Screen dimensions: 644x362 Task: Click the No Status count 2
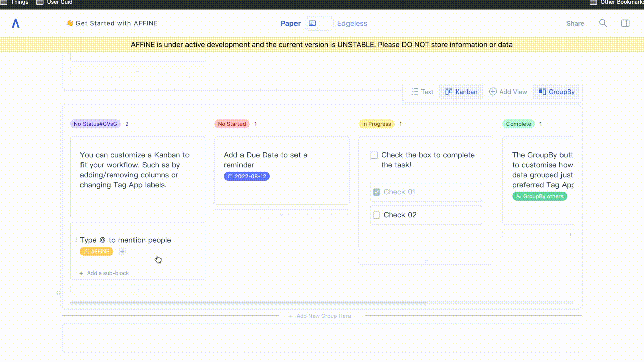click(127, 124)
